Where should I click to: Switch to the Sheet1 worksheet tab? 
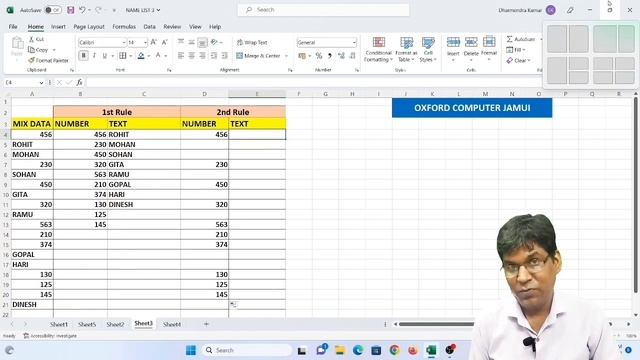(x=59, y=324)
